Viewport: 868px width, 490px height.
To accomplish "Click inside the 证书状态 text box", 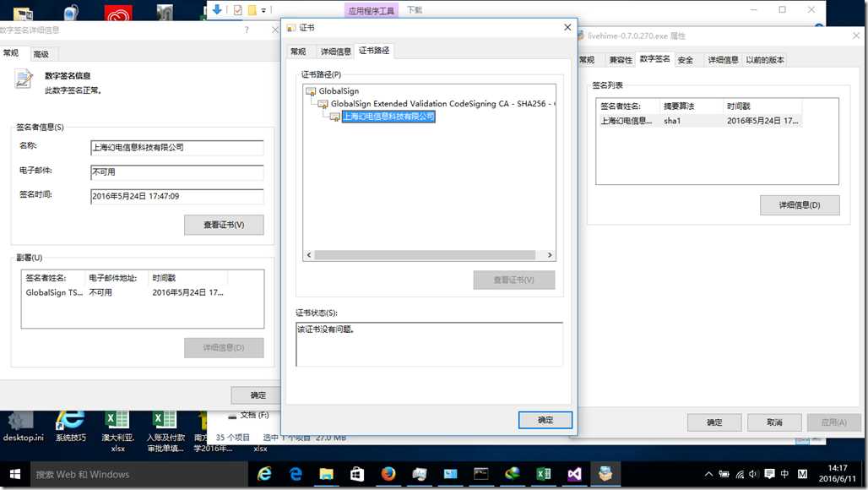I will pyautogui.click(x=429, y=344).
